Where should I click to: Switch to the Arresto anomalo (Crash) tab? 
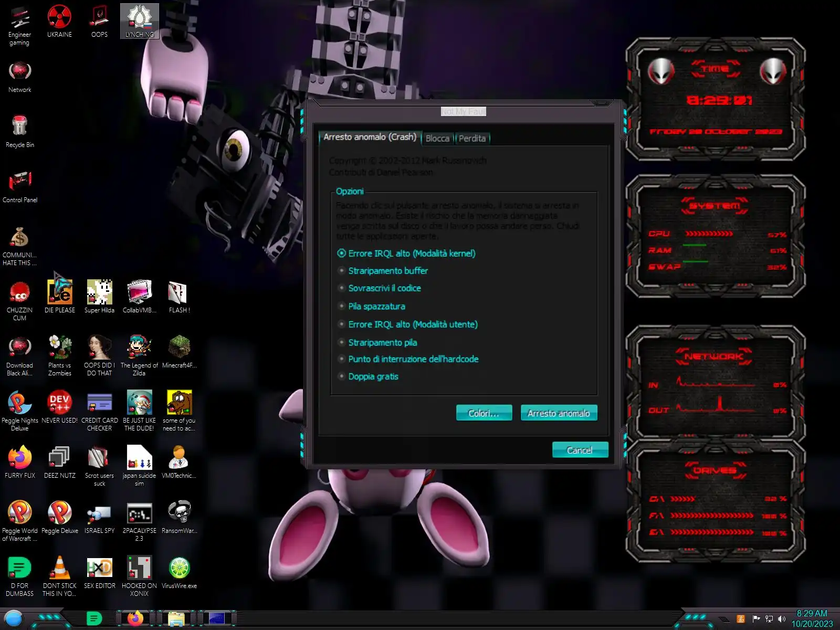(x=370, y=137)
